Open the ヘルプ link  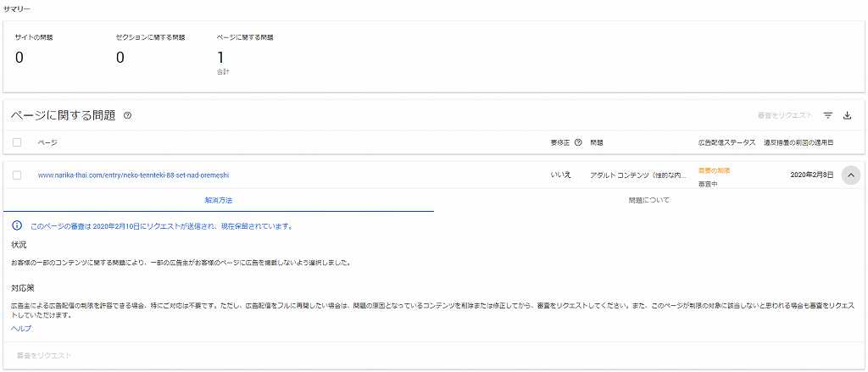(x=21, y=328)
